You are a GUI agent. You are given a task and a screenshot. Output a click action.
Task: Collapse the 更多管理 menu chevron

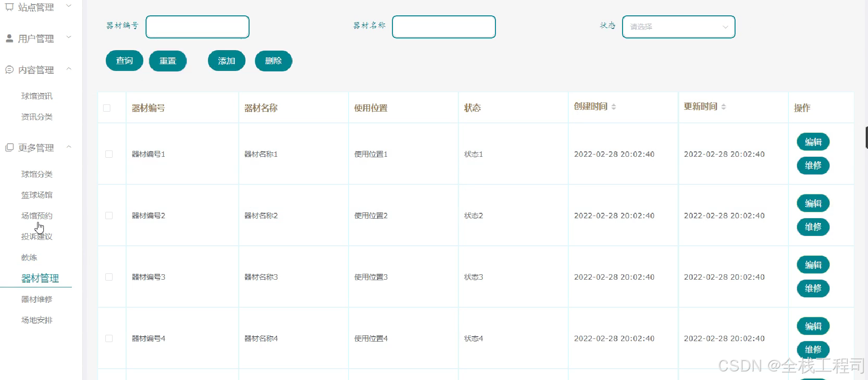pos(69,146)
